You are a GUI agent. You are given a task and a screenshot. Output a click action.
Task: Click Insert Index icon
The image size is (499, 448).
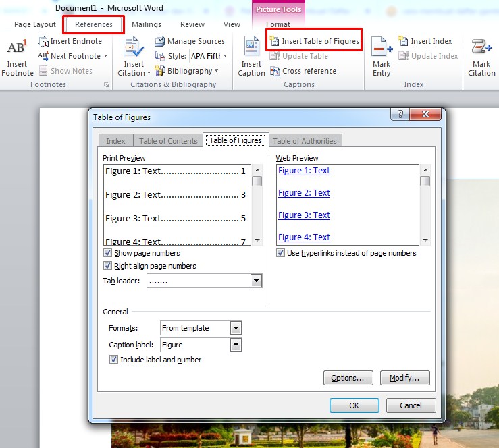click(x=403, y=41)
